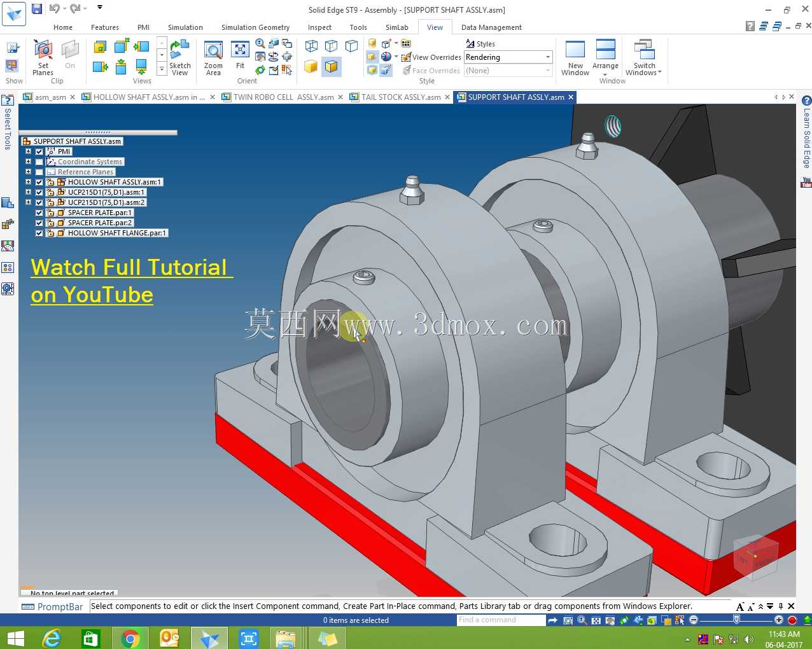Click the view orientation cube
812x649 pixels.
coord(756,557)
